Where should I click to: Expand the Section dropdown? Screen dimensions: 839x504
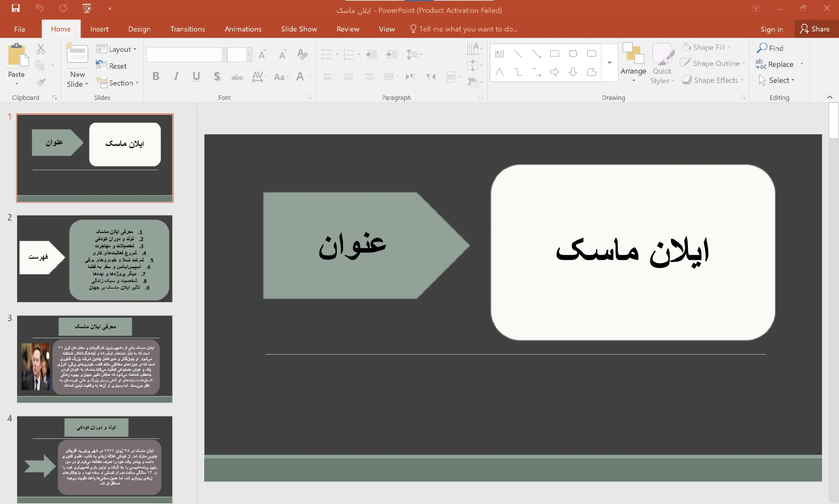118,83
